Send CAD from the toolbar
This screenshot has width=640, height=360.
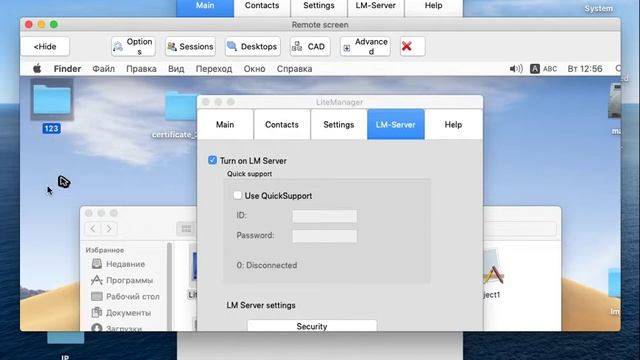click(310, 47)
